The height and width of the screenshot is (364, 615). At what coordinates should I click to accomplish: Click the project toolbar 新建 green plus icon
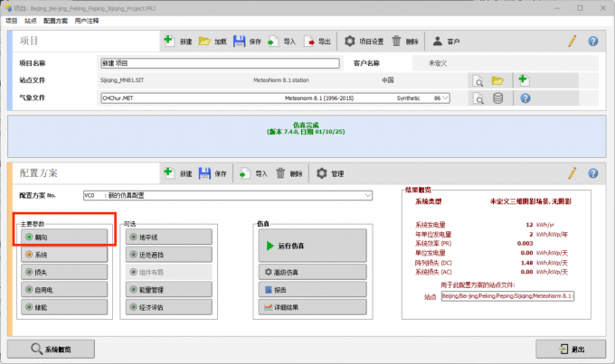[168, 41]
